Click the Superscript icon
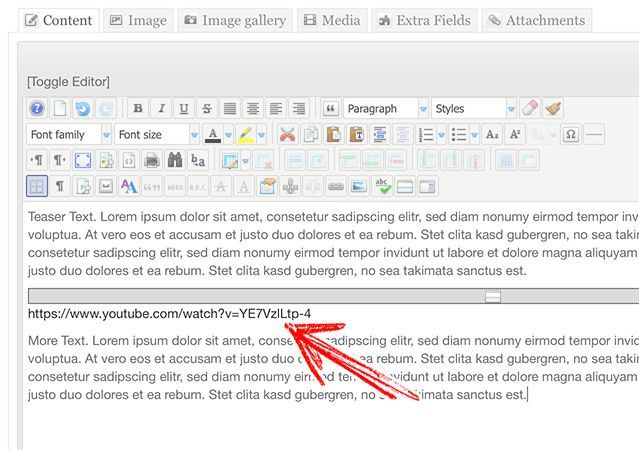Screen dimensions: 639x450 tap(515, 135)
